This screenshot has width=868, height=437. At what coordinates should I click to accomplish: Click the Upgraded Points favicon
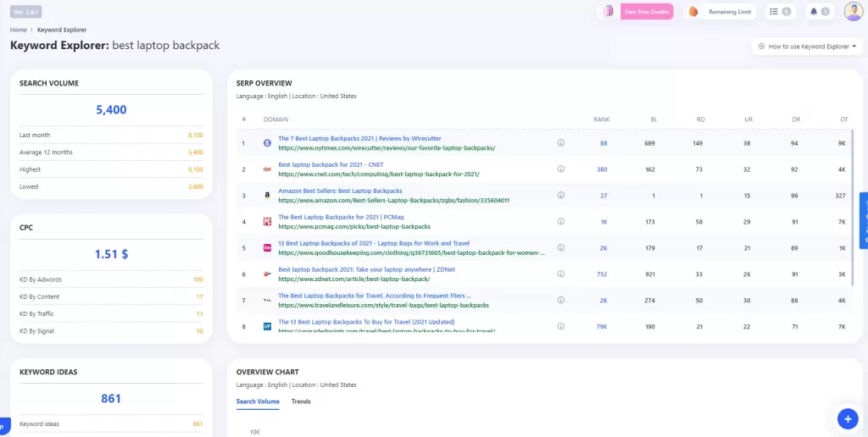pos(267,326)
